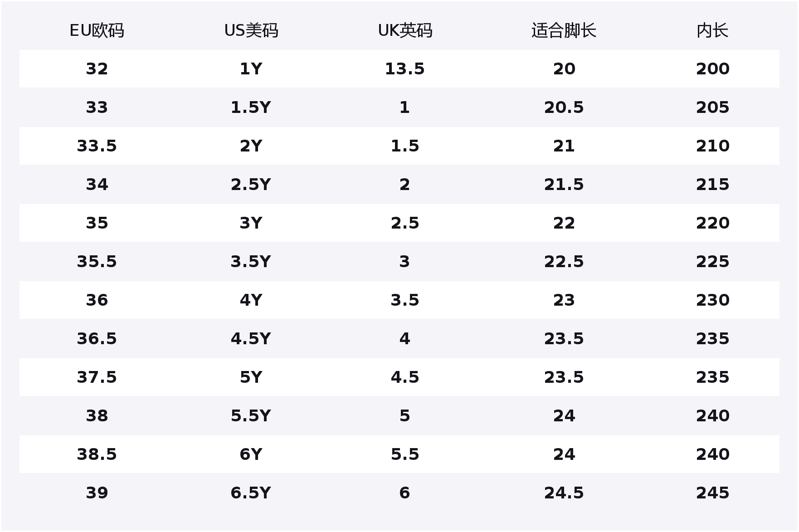Screen dimensions: 799x532
Task: Select the 1.5Y US size cell
Action: [x=251, y=107]
